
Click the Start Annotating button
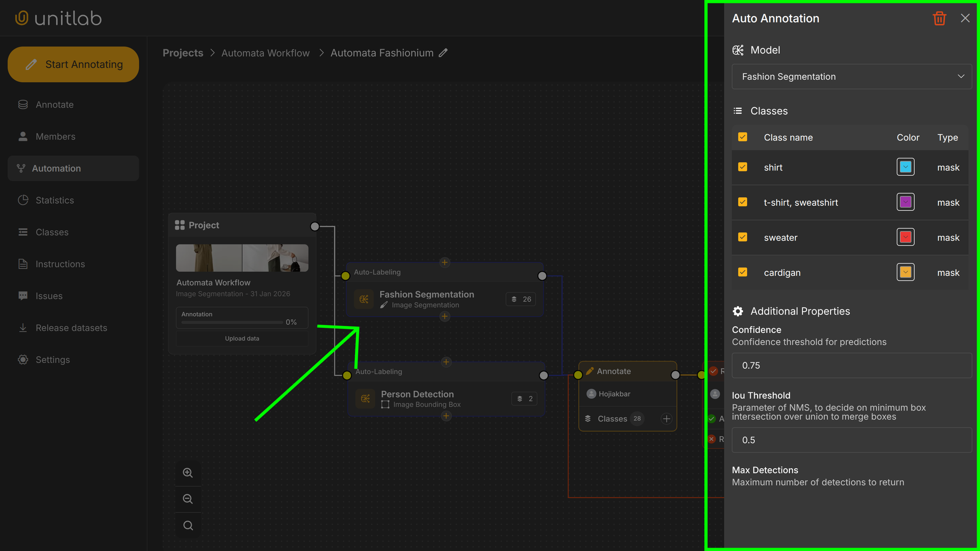[x=73, y=64]
